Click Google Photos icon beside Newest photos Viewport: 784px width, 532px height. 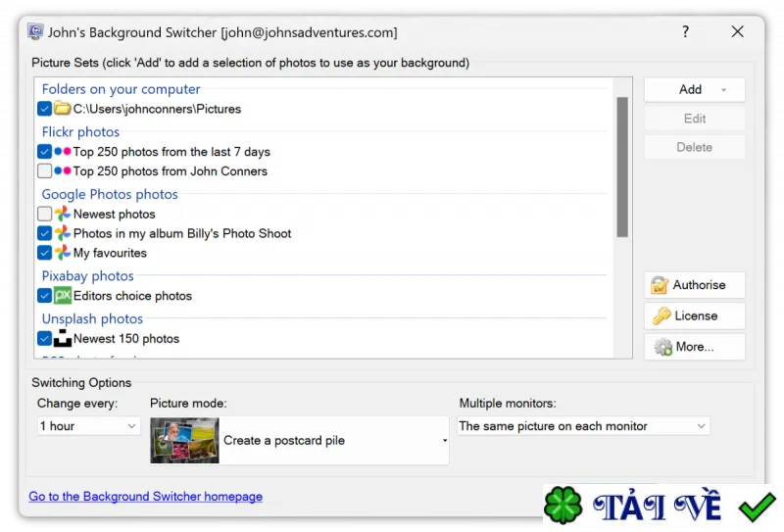point(62,214)
